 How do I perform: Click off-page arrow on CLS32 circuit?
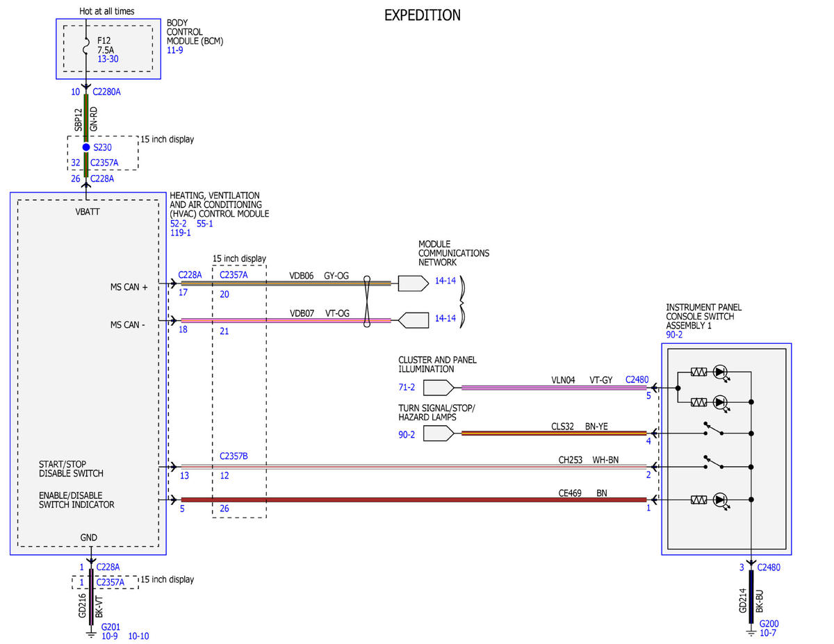click(x=438, y=434)
